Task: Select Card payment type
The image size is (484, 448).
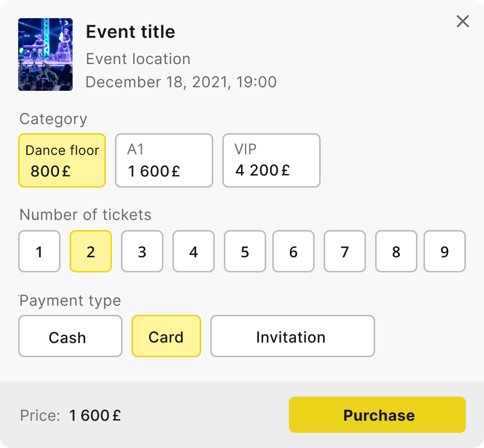Action: click(x=166, y=336)
